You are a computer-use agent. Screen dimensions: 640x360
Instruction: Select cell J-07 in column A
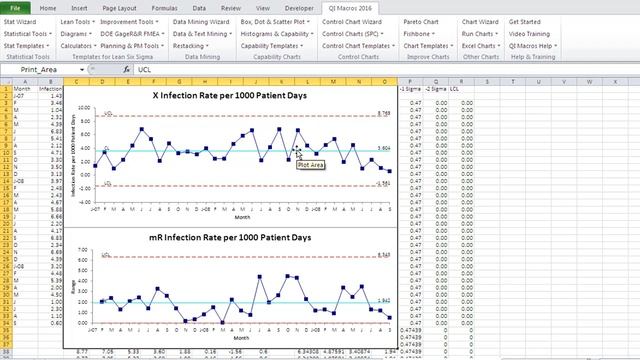point(25,96)
